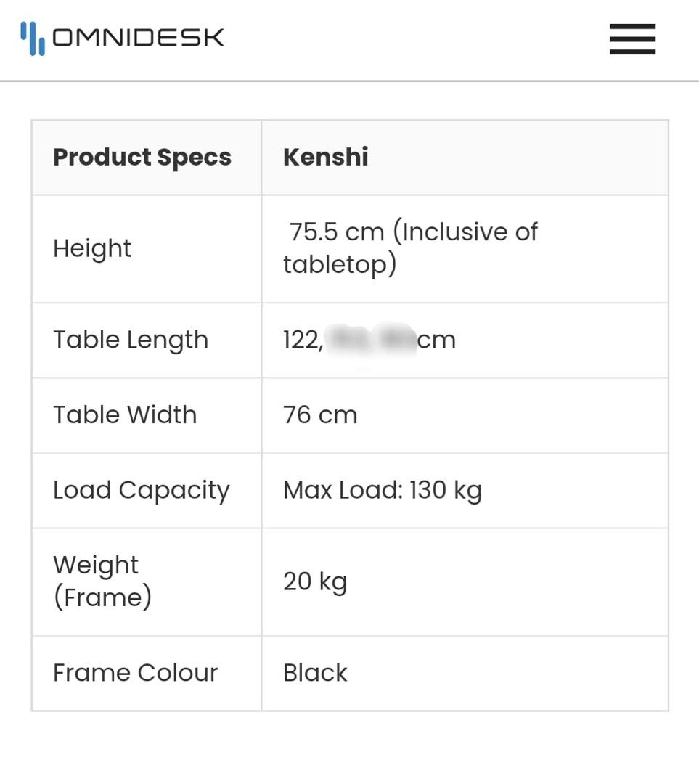699x784 pixels.
Task: Select the Kenshi column header
Action: pos(325,157)
